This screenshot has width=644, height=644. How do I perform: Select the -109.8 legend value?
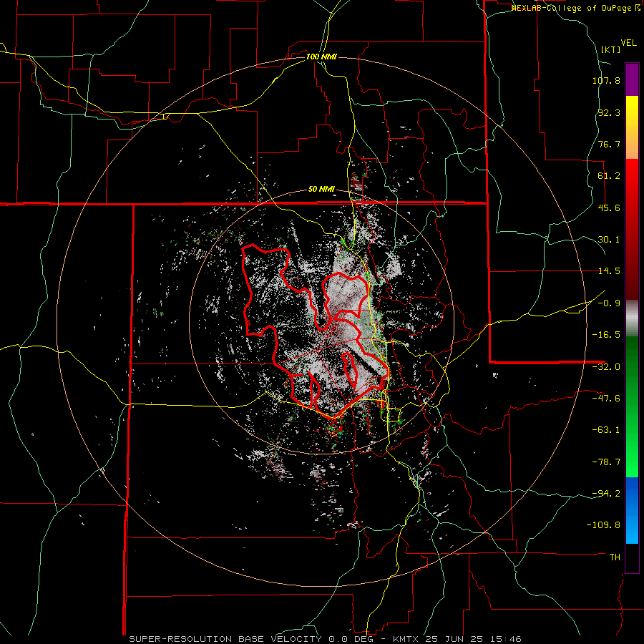coord(604,525)
